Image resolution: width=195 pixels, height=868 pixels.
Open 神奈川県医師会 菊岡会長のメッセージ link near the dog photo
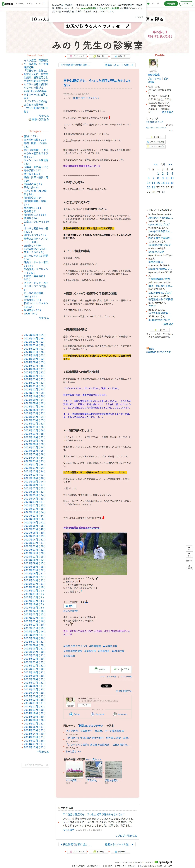point(82,527)
